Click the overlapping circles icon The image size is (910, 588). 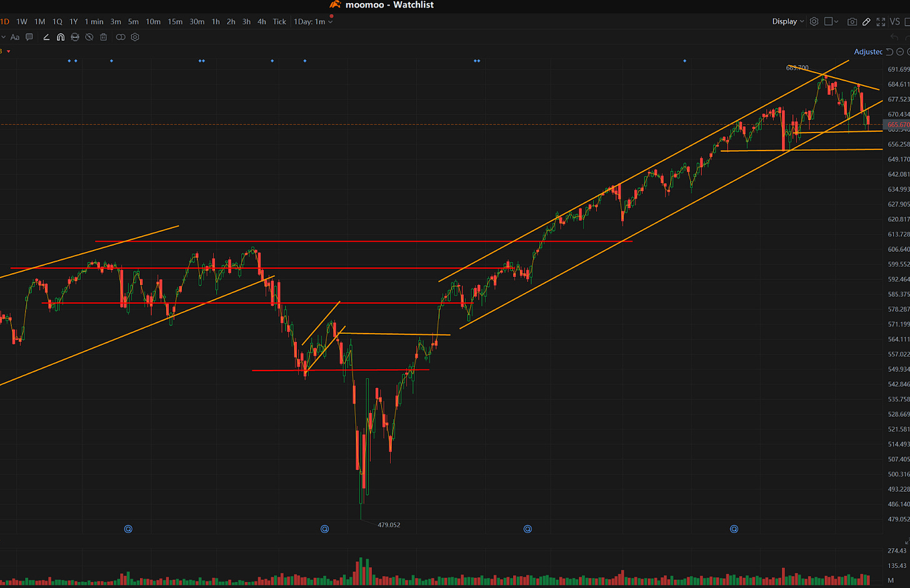121,37
